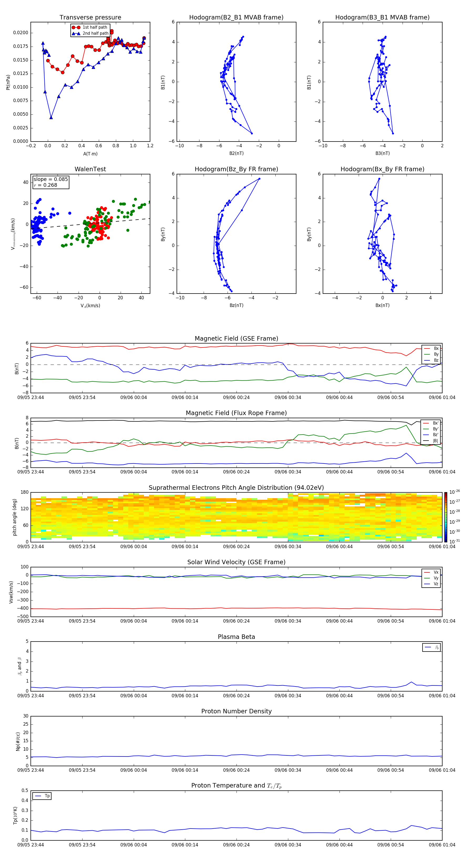Screen dimensions: 473x868
Task: Click the "Hodogram(B2_B1 MVAB frame)" title
Action: coord(236,18)
